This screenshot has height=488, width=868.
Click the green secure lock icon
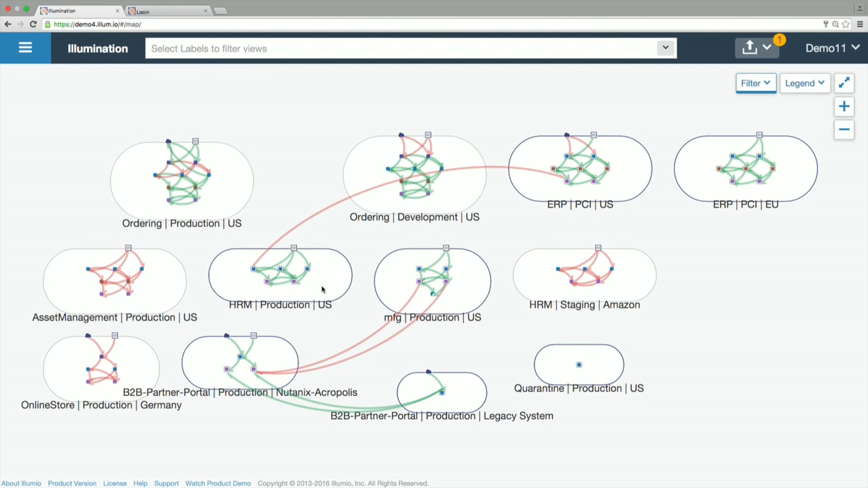[x=48, y=24]
